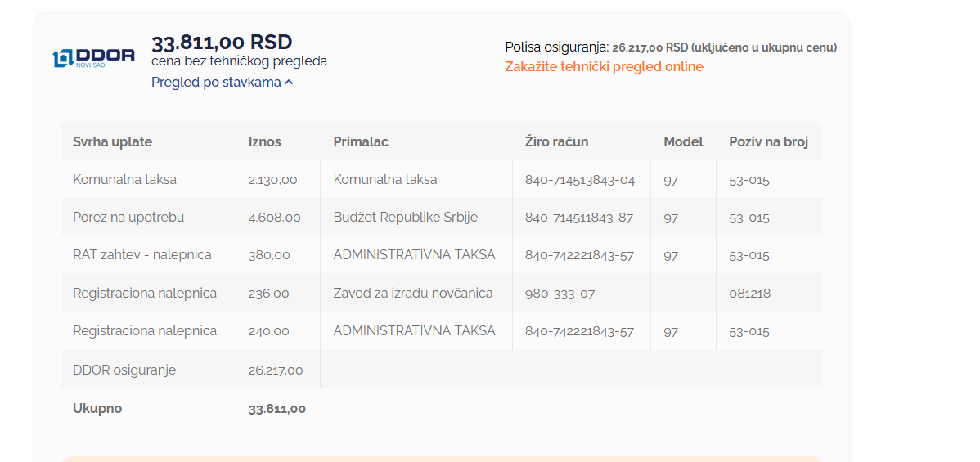
Task: Select the Svrha uplate column header
Action: (113, 142)
